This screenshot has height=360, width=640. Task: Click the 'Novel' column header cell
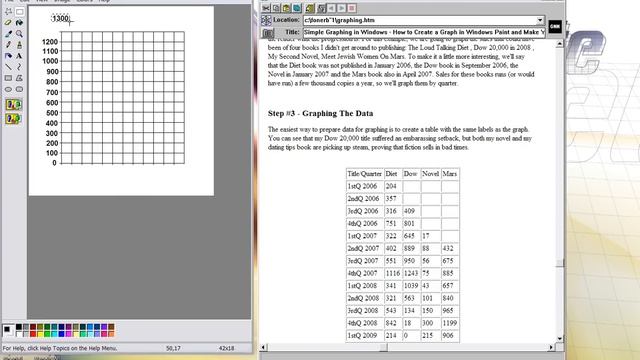pos(430,174)
